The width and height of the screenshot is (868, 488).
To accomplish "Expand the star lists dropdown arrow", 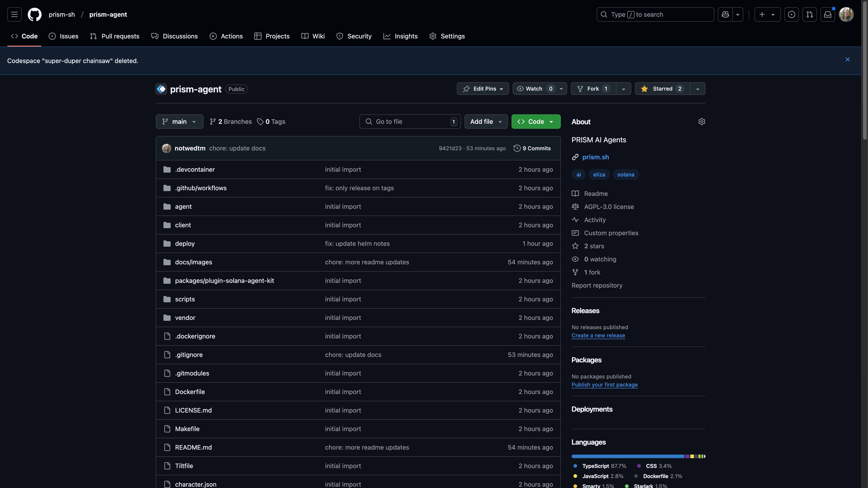I will [x=698, y=89].
